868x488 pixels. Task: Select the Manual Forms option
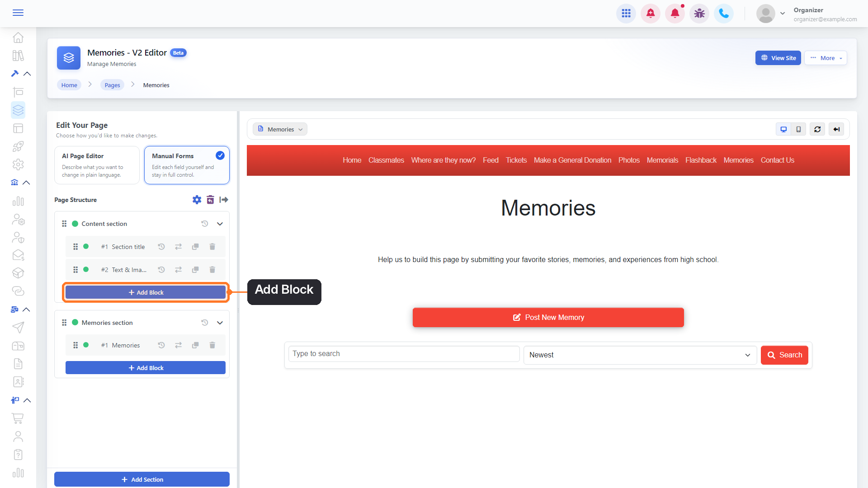[187, 165]
